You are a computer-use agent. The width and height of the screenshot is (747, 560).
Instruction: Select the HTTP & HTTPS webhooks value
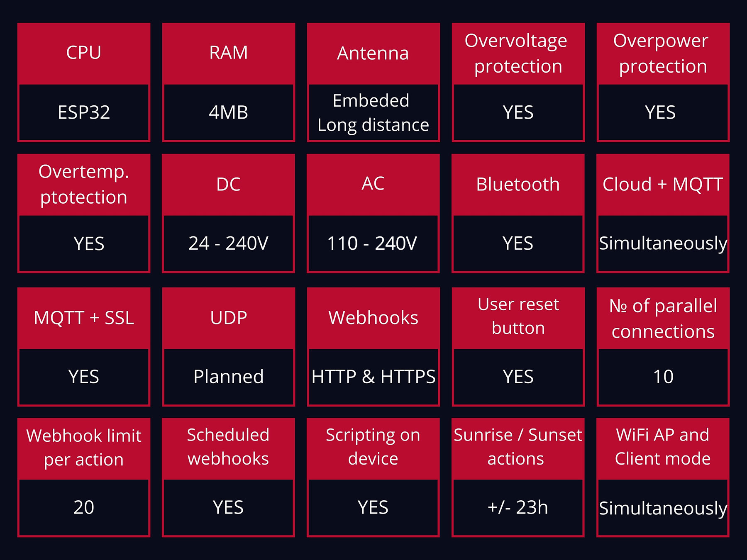point(373,377)
